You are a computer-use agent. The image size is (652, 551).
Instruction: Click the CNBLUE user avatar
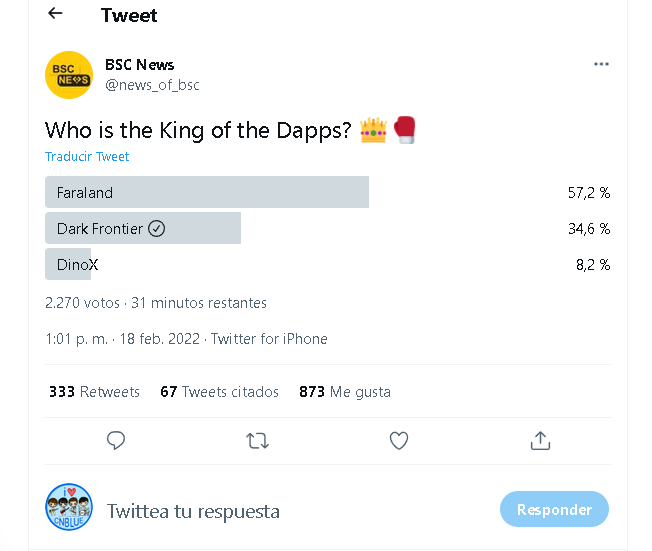[69, 507]
